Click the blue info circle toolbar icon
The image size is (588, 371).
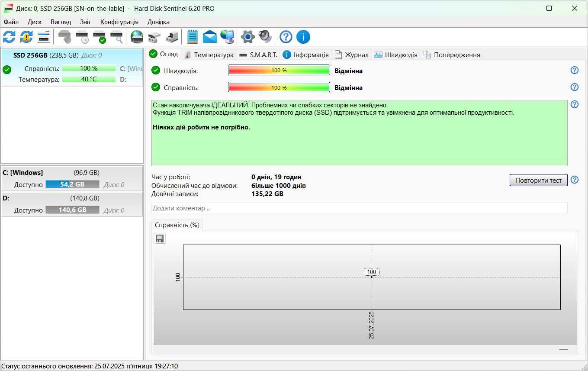(303, 37)
